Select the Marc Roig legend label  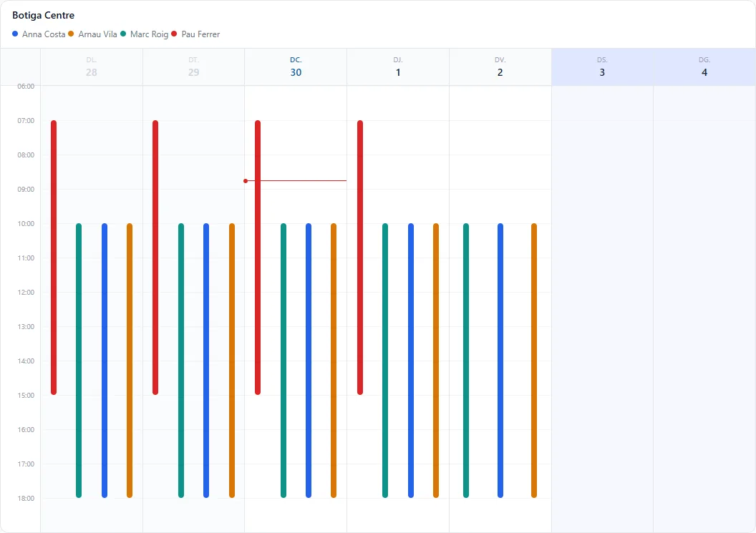(149, 34)
